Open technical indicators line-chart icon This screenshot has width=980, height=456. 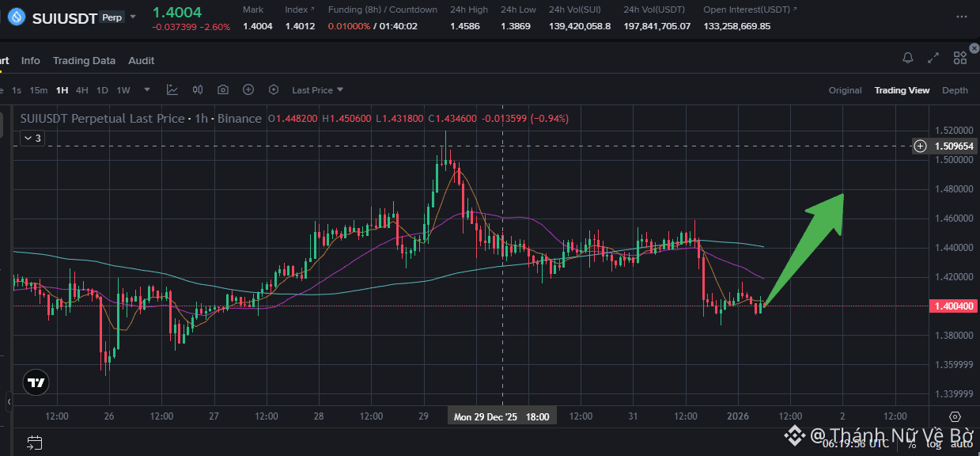[x=172, y=89]
